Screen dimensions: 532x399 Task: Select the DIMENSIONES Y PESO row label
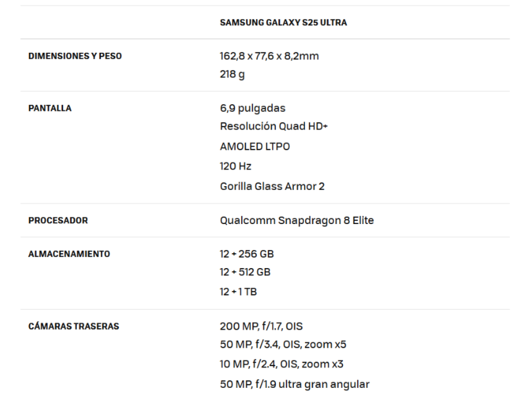point(75,56)
